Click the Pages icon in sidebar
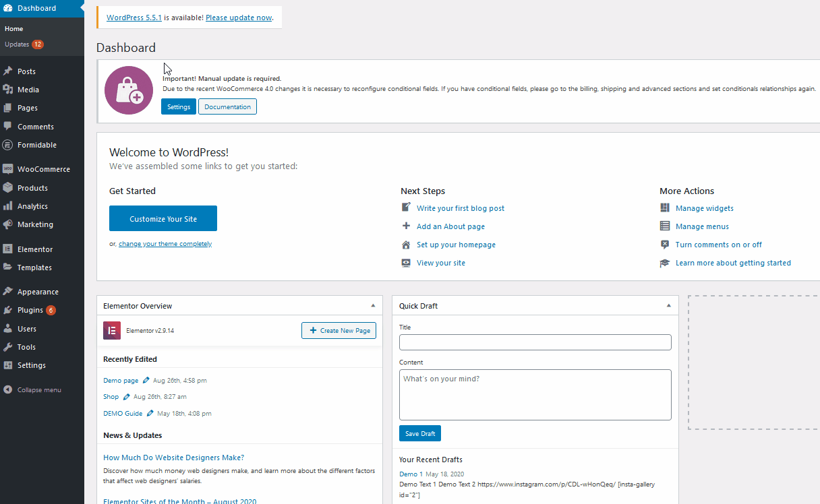820x504 pixels. click(x=8, y=107)
